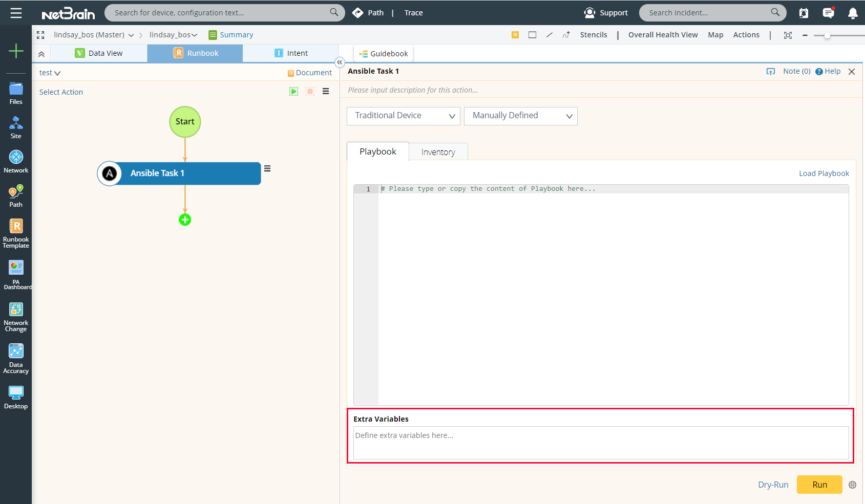Screen dimensions: 865x504
Task: Stop the Runbook execution
Action: (x=310, y=91)
